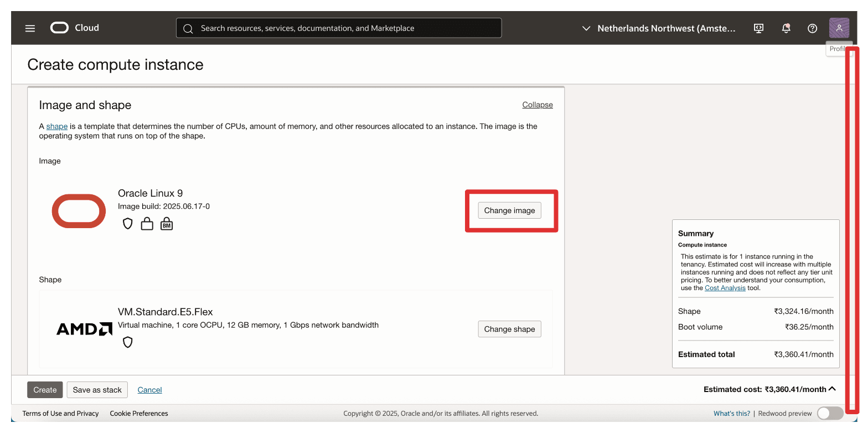Click the shield icon under Oracle Linux 9
The width and height of the screenshot is (868, 433).
pyautogui.click(x=128, y=224)
